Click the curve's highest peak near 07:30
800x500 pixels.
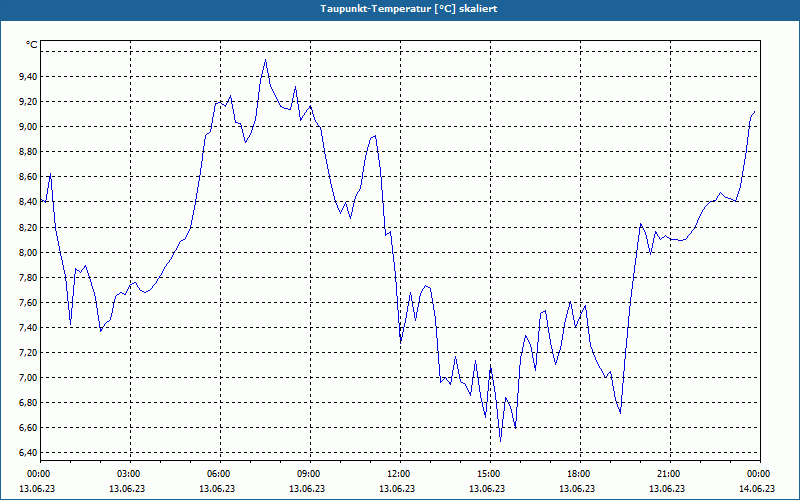click(x=265, y=60)
